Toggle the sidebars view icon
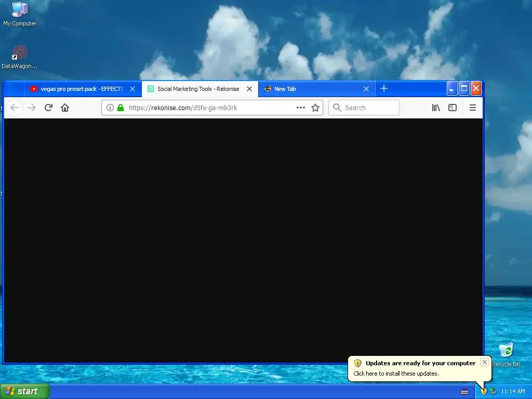 (453, 108)
